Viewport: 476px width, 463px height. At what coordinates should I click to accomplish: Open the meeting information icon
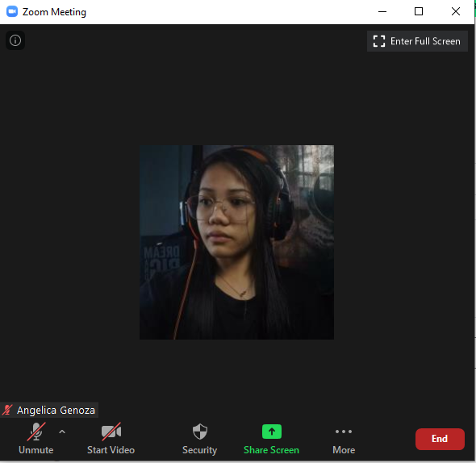point(15,40)
